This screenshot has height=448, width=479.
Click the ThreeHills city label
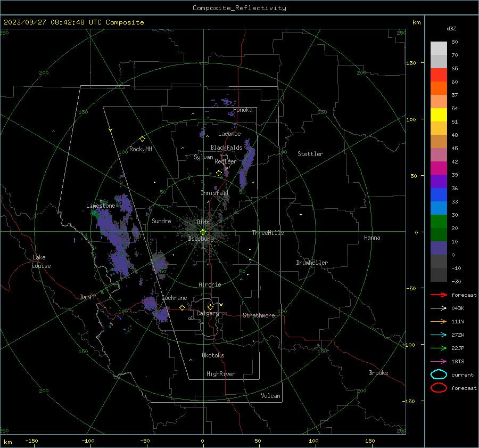tap(268, 233)
